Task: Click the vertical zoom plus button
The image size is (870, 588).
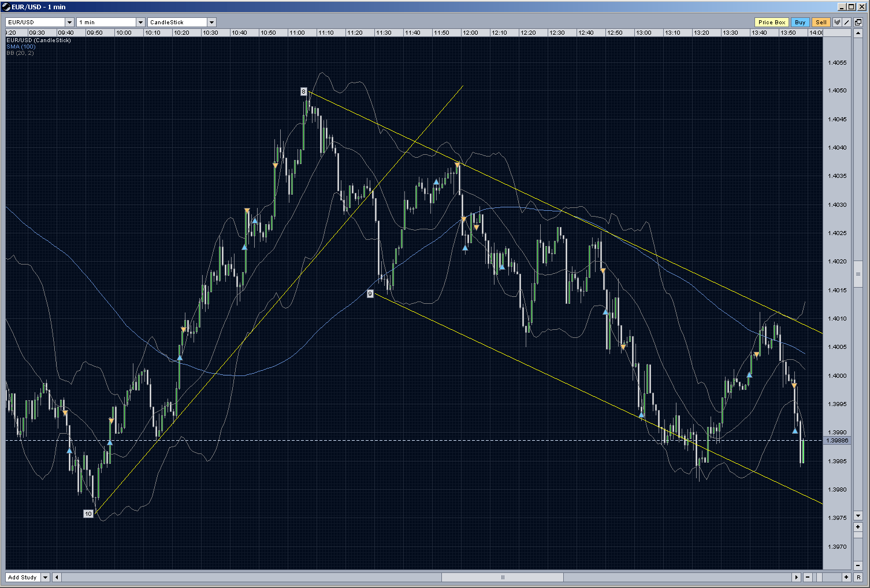Action: (858, 527)
